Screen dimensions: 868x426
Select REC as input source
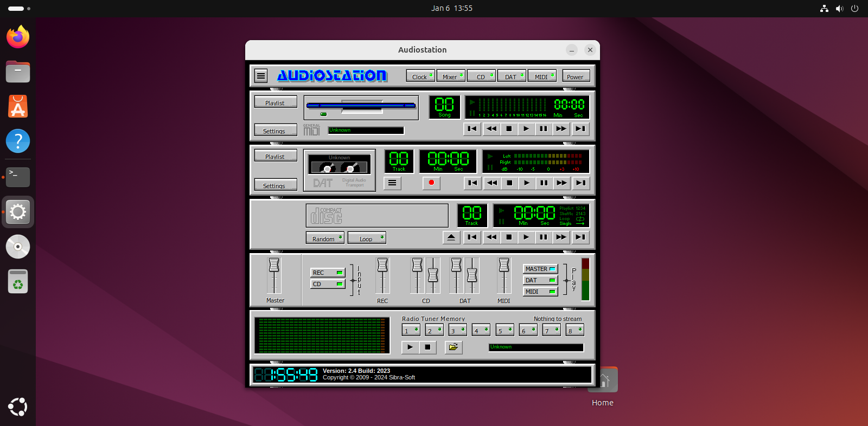328,273
